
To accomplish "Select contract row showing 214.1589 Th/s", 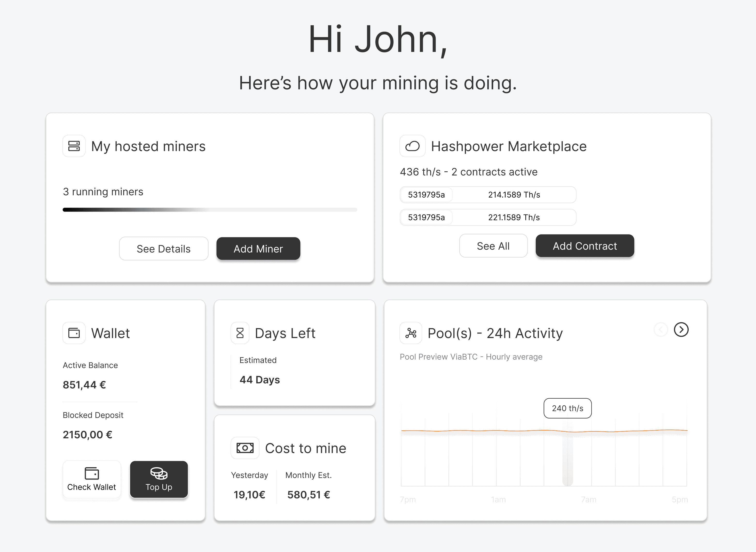I will pyautogui.click(x=488, y=195).
